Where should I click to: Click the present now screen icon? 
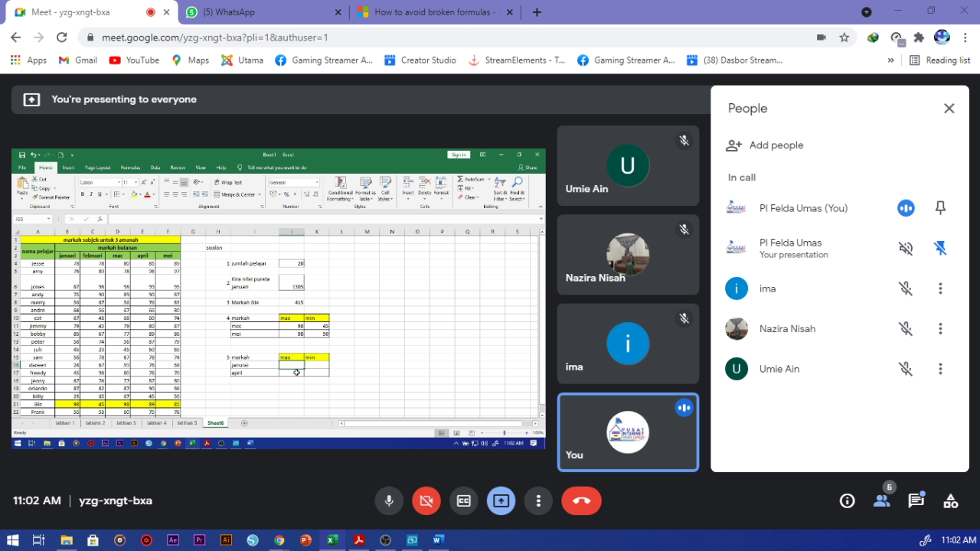click(501, 500)
